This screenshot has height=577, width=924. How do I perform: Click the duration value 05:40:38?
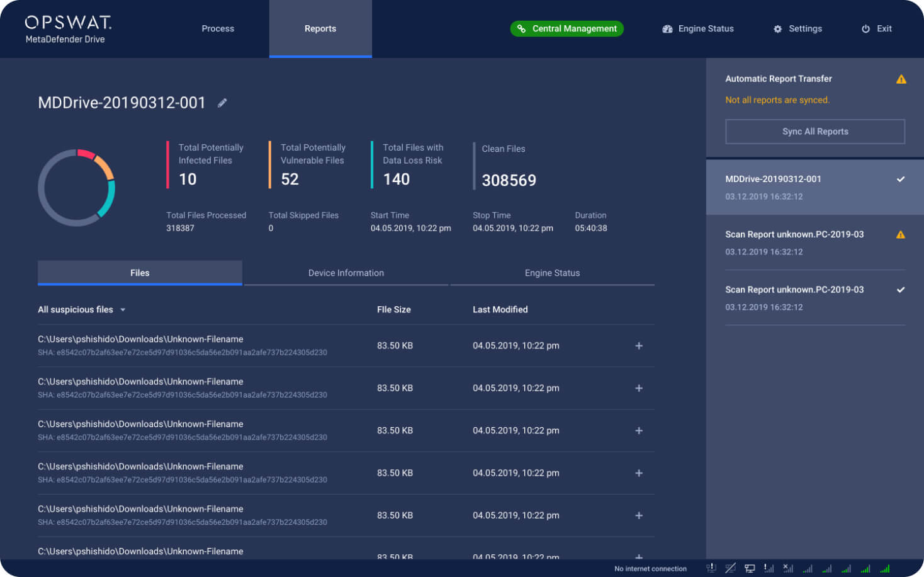(591, 228)
